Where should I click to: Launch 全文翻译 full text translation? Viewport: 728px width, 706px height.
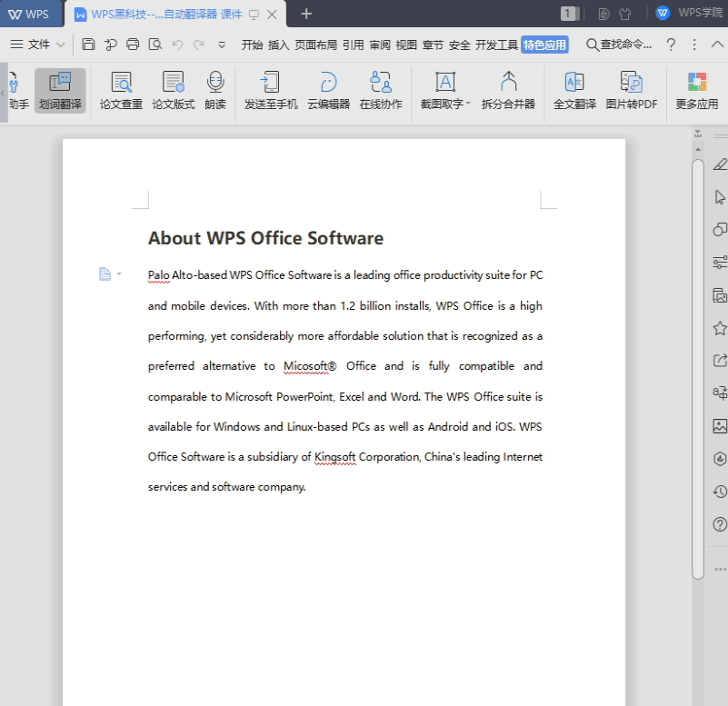574,91
